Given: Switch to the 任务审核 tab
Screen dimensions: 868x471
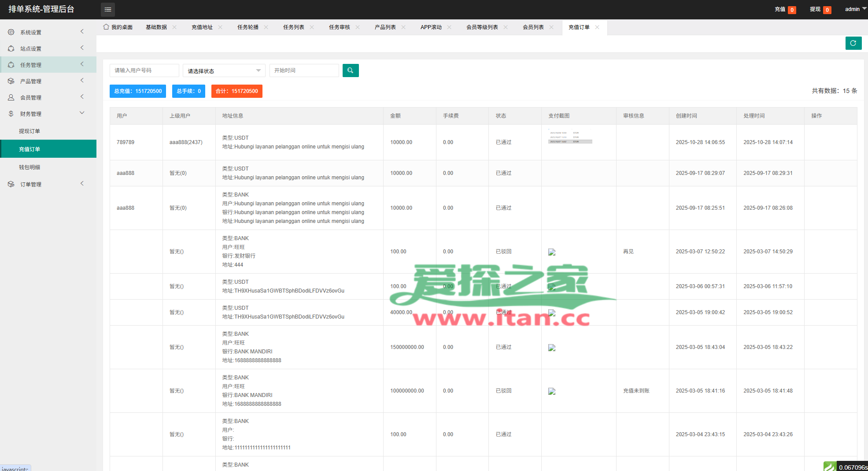Looking at the screenshot, I should 339,27.
